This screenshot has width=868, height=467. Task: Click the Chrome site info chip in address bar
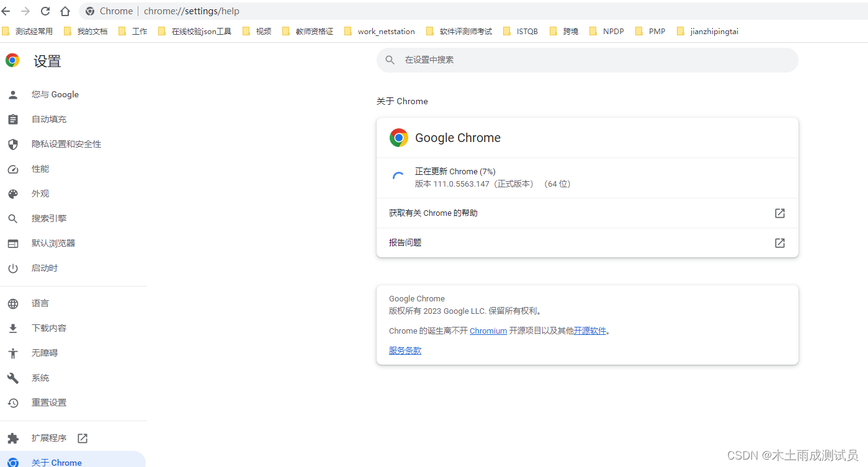click(110, 11)
